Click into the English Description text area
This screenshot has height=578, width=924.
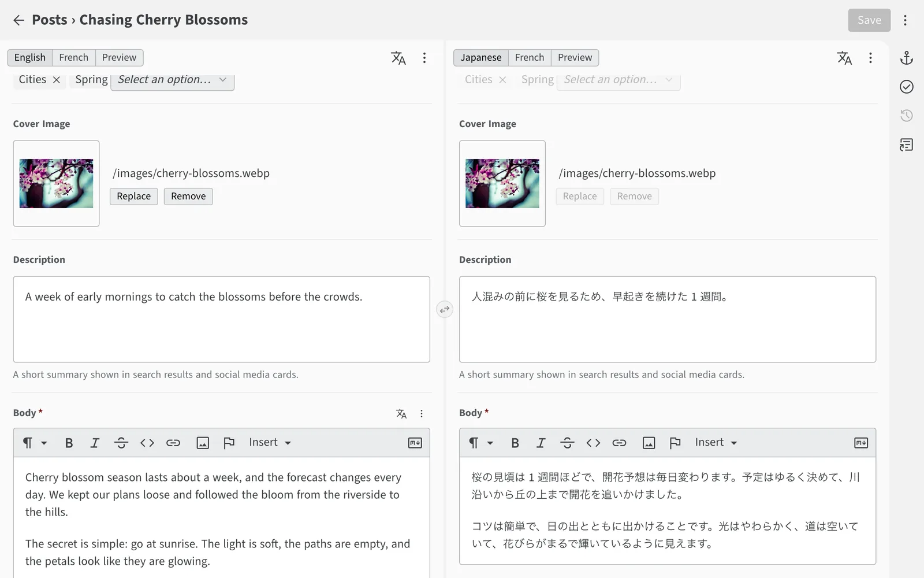pos(222,320)
